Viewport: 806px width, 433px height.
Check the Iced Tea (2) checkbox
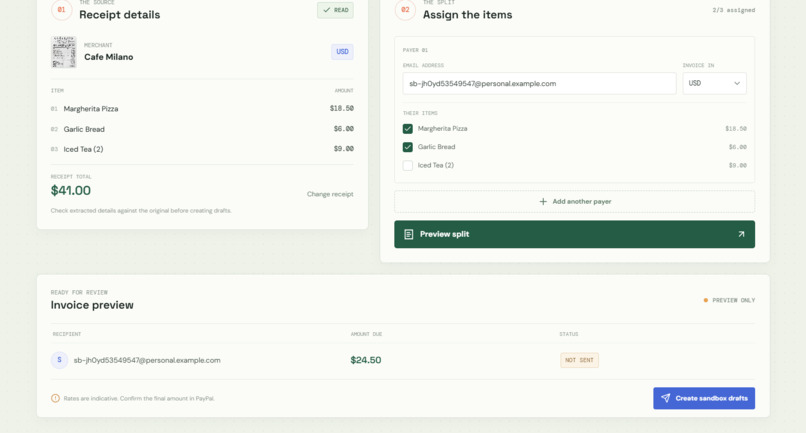[x=408, y=166]
